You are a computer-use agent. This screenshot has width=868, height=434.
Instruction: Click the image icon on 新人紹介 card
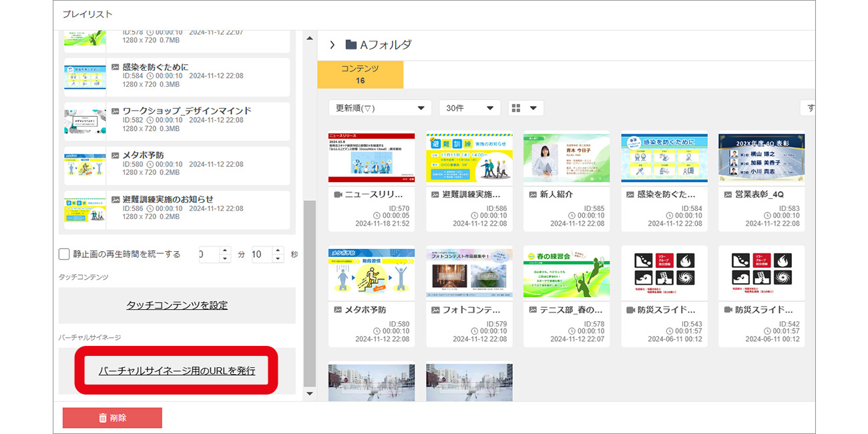pos(532,194)
